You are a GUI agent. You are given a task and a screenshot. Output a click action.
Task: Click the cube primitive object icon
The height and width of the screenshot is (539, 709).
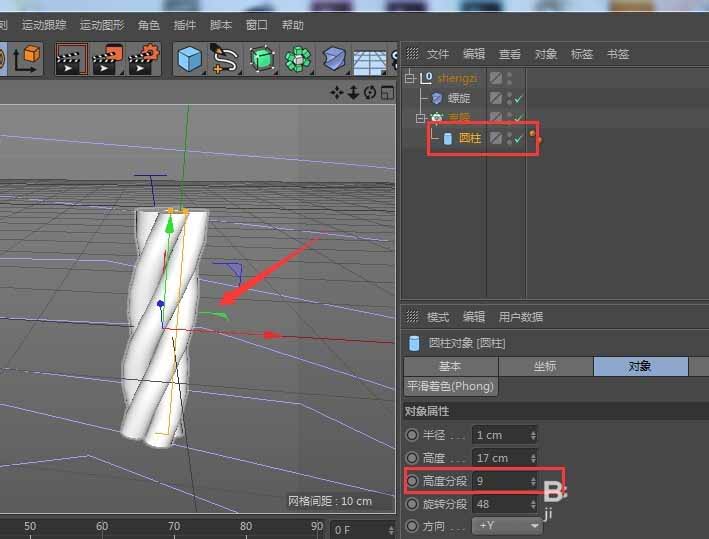click(189, 60)
